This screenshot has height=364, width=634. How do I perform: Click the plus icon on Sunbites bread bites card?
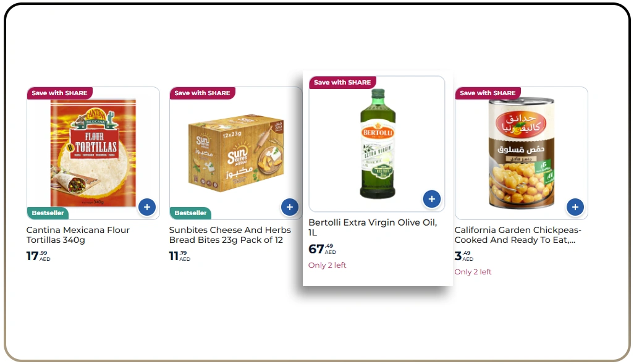tap(290, 207)
